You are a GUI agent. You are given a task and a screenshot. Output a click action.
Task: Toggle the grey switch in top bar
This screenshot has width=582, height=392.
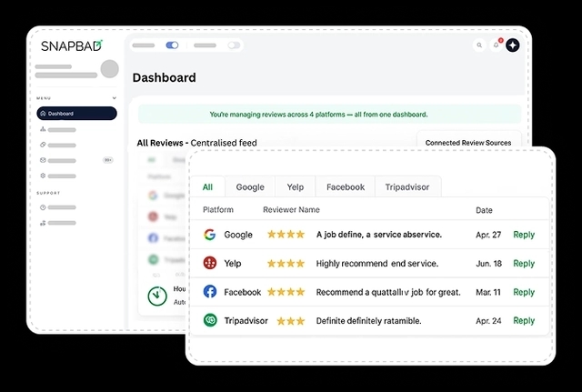[234, 45]
